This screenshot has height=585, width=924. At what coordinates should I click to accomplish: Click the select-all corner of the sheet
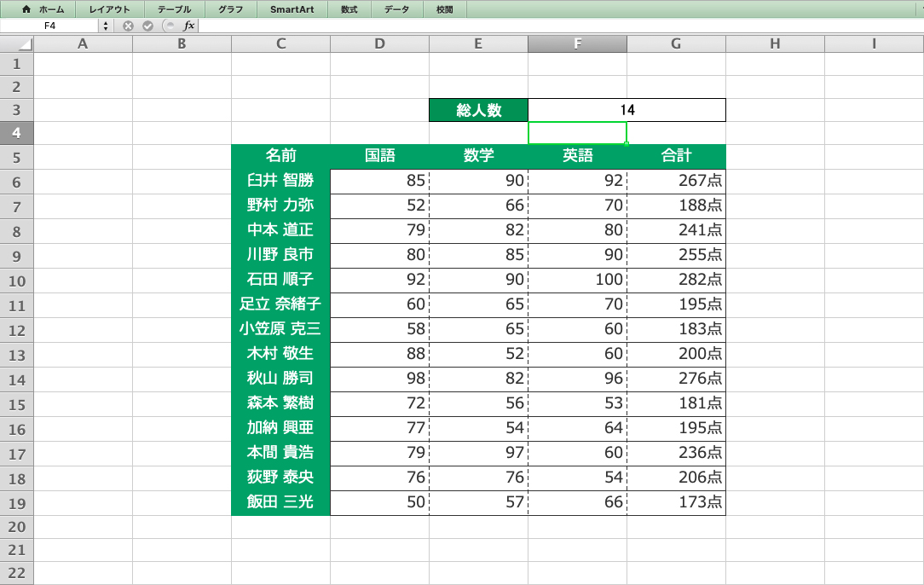click(16, 43)
